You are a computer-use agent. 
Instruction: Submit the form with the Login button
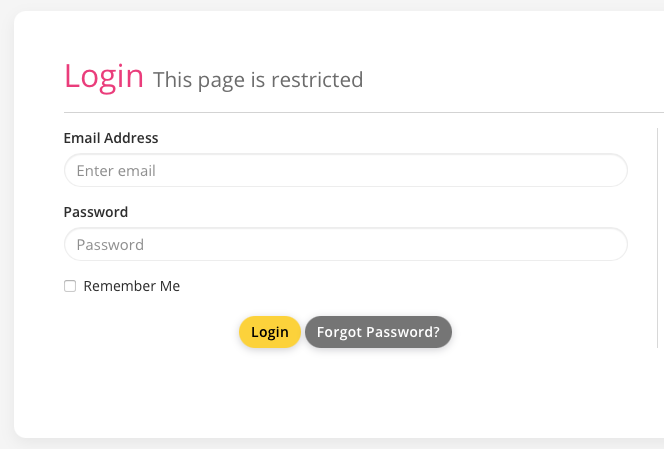[x=269, y=332]
